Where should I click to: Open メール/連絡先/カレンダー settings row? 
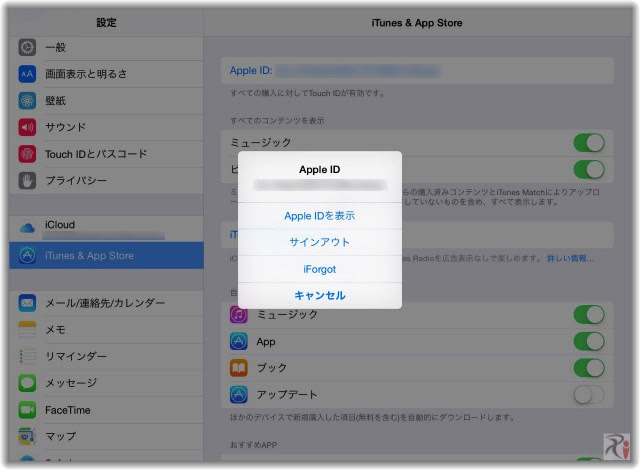click(x=106, y=303)
